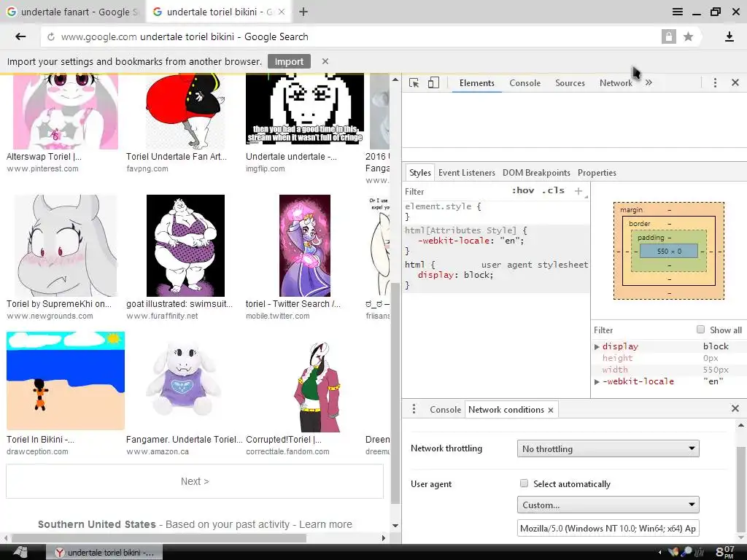747x560 pixels.
Task: Dismiss the import settings infobar
Action: [325, 61]
